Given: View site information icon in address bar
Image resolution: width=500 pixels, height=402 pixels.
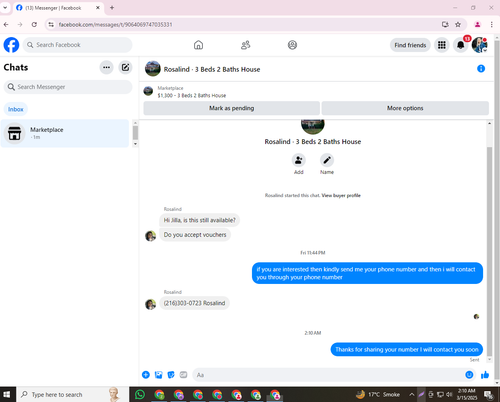Looking at the screenshot, I should pos(51,24).
